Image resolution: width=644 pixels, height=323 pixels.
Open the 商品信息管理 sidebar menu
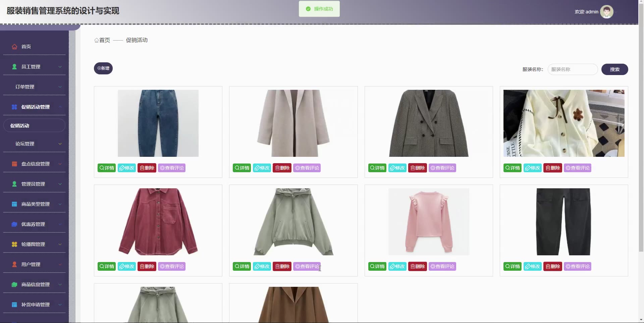(x=34, y=284)
